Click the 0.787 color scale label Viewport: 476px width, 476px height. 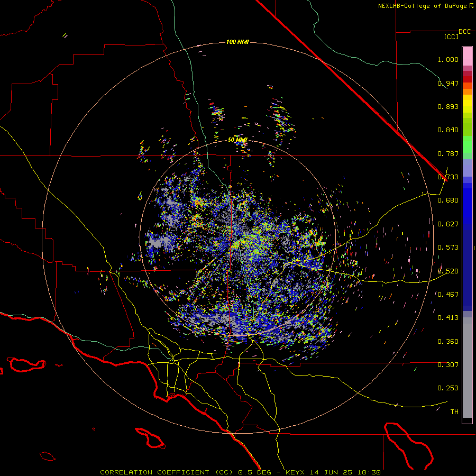pos(448,153)
